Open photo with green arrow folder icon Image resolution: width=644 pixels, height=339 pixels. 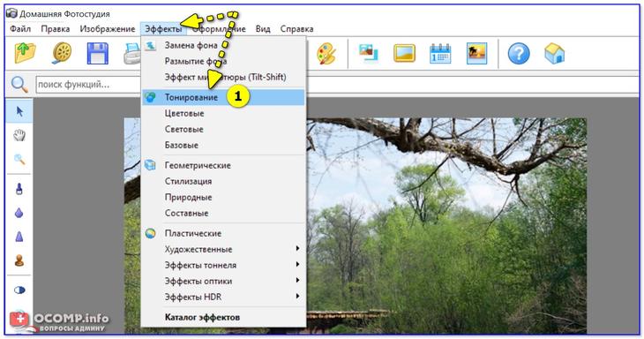[x=25, y=54]
